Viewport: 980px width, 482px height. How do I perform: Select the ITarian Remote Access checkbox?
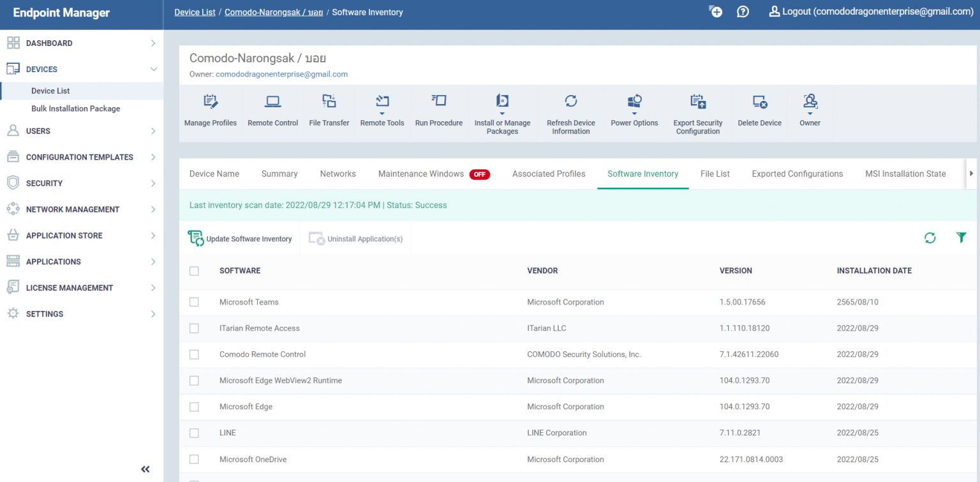point(194,328)
